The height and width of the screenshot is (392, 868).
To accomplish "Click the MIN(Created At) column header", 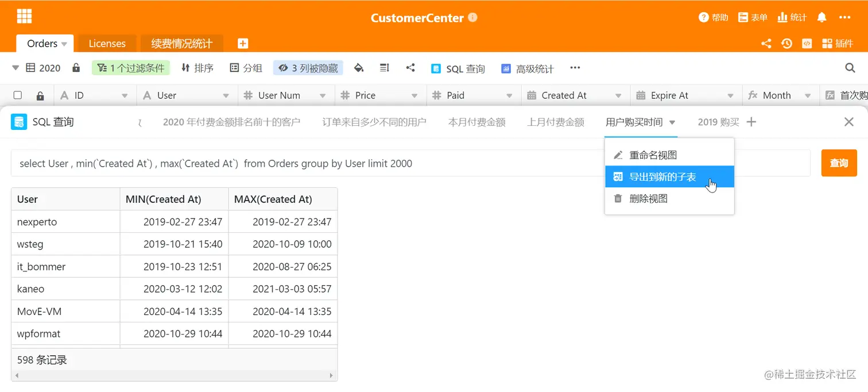I will click(174, 199).
